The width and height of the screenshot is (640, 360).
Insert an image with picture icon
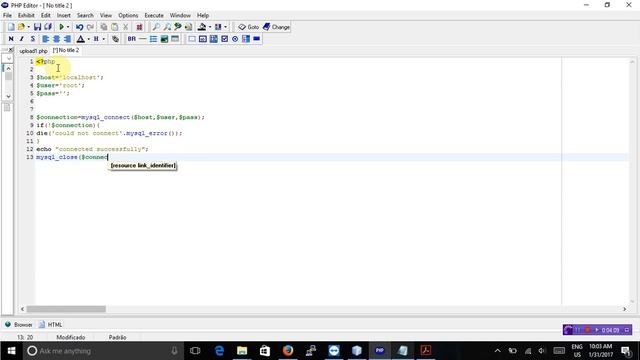point(164,39)
